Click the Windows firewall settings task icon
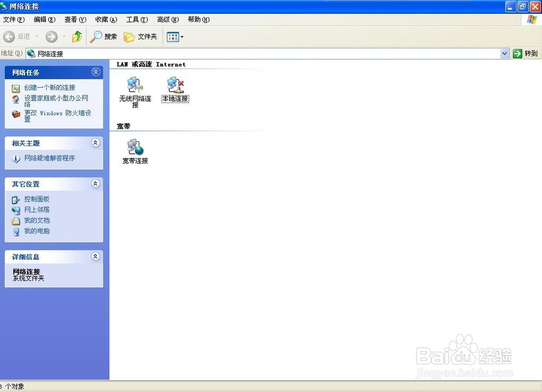 [x=16, y=114]
